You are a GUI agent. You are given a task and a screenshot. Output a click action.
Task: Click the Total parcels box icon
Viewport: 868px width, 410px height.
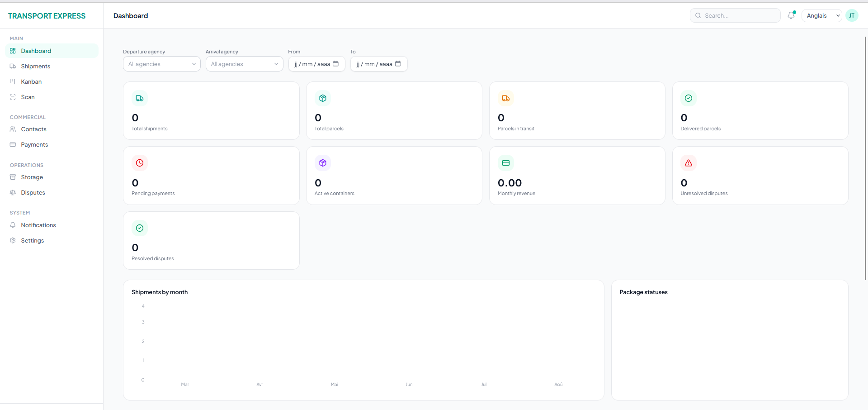(323, 98)
